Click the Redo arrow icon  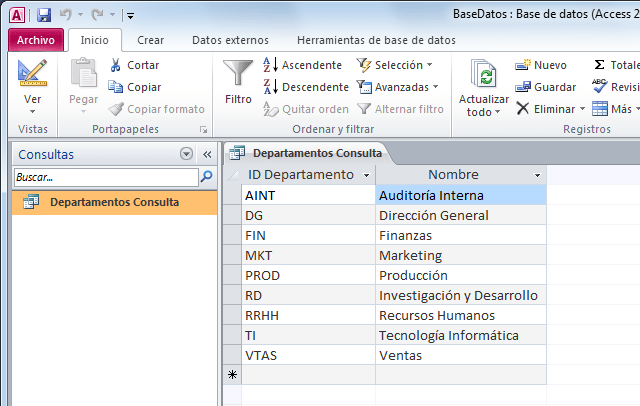[x=97, y=15]
